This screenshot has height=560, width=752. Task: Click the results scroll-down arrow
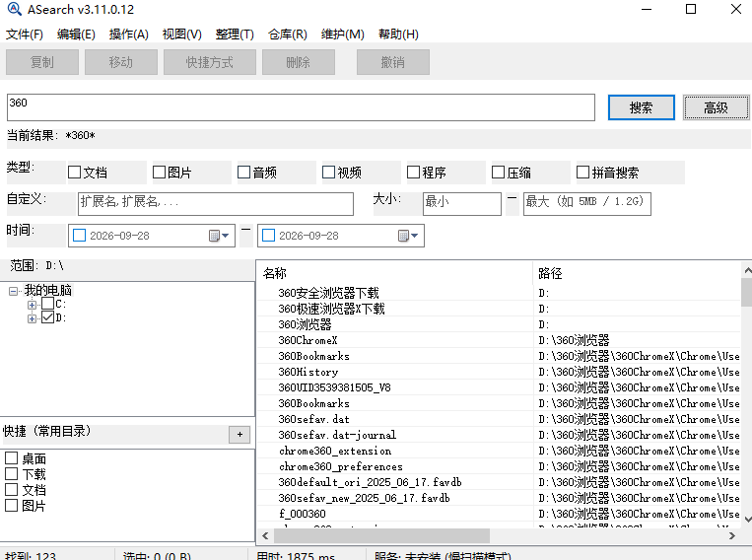(747, 520)
